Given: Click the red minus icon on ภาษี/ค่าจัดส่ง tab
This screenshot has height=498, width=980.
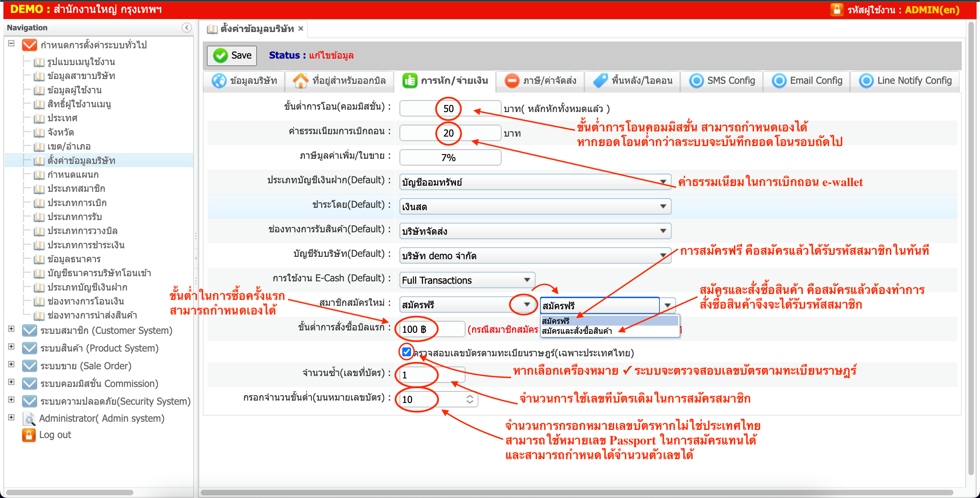Looking at the screenshot, I should [512, 81].
